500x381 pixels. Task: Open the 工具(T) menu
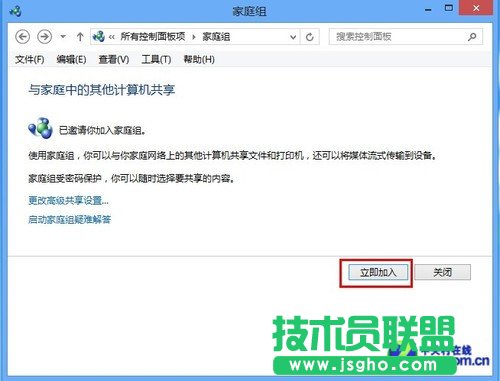(x=156, y=59)
